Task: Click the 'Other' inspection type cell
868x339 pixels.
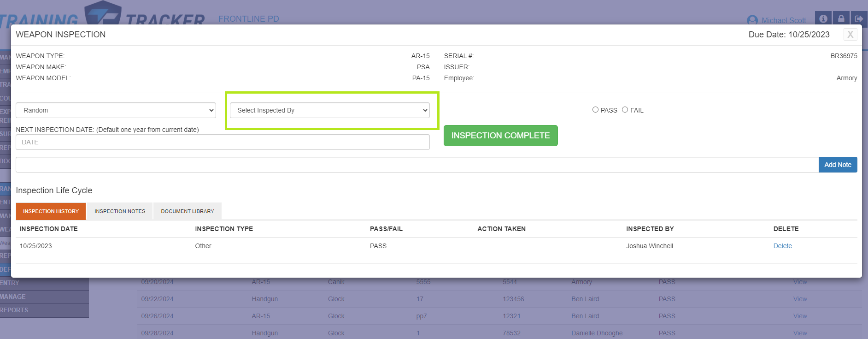Action: click(x=203, y=246)
